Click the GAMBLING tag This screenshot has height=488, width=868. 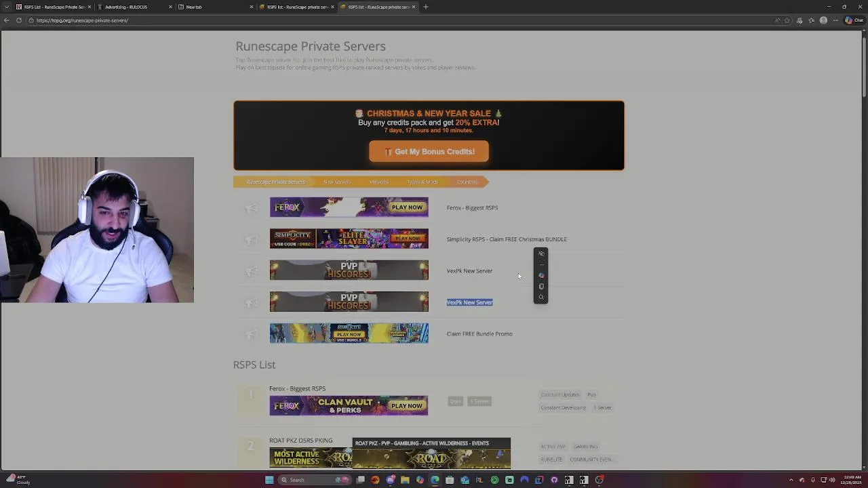[x=585, y=447]
